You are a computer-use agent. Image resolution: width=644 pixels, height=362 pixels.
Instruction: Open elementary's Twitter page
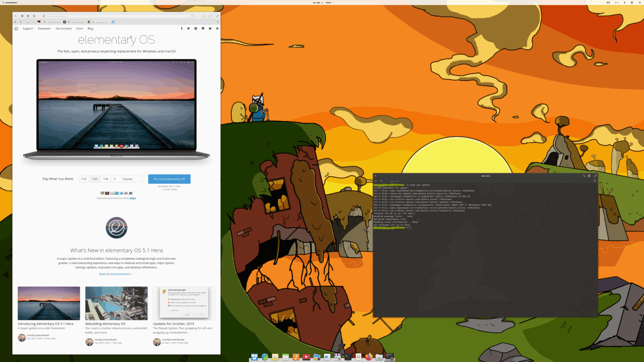(210, 28)
